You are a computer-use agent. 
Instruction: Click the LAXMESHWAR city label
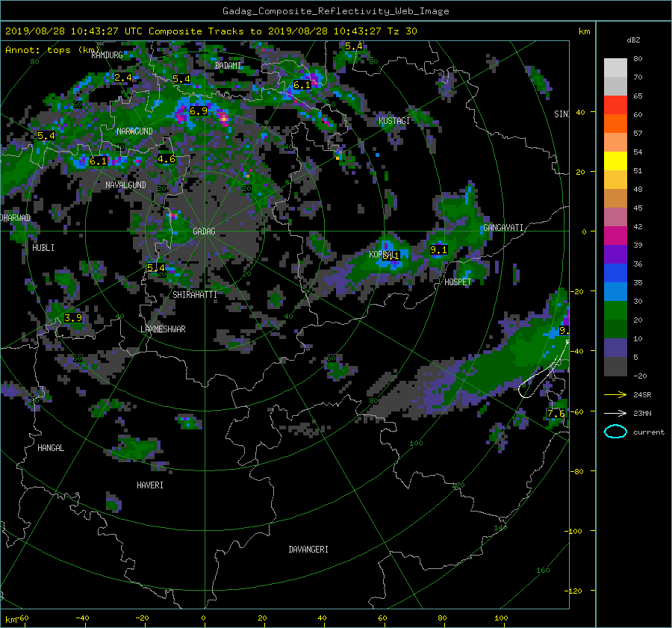coord(163,329)
